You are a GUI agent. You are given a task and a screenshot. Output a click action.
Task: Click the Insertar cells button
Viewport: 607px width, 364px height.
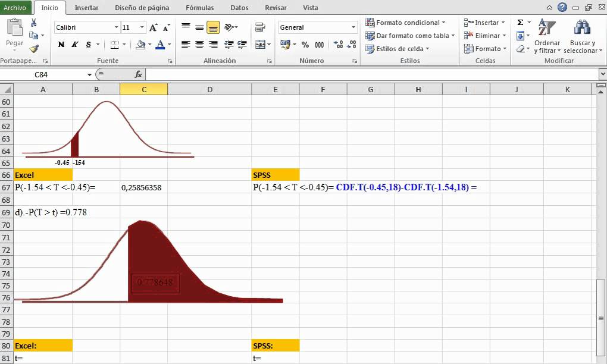[484, 23]
